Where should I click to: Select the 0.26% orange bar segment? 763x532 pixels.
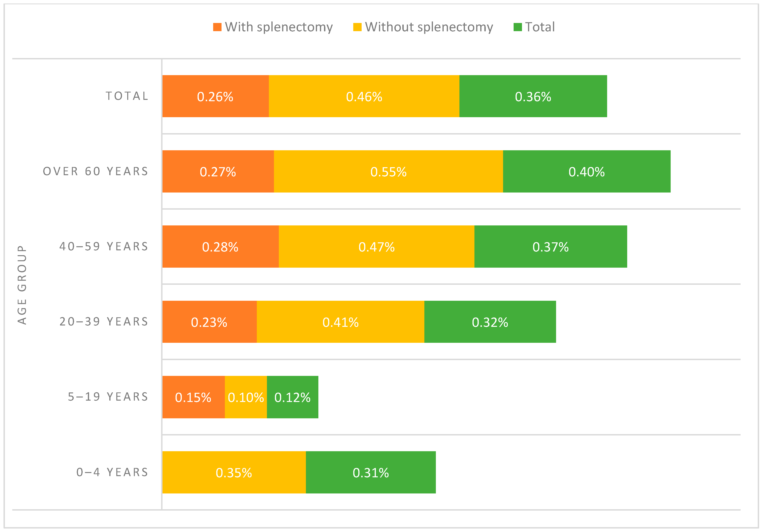tap(215, 96)
